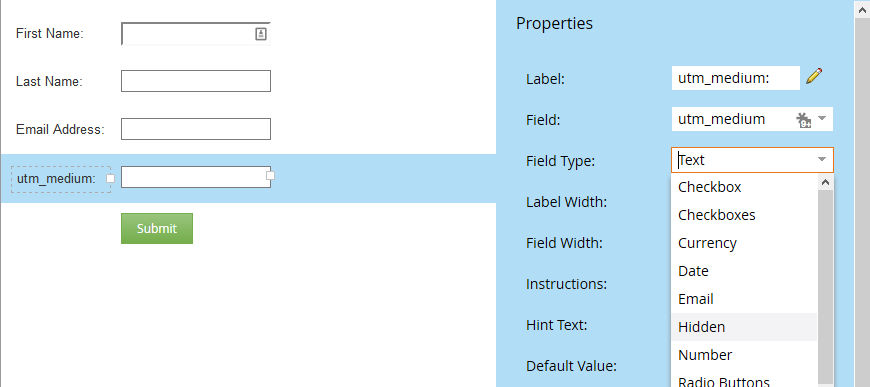
Task: Click the dropdown list scroll up arrow
Action: click(x=825, y=182)
